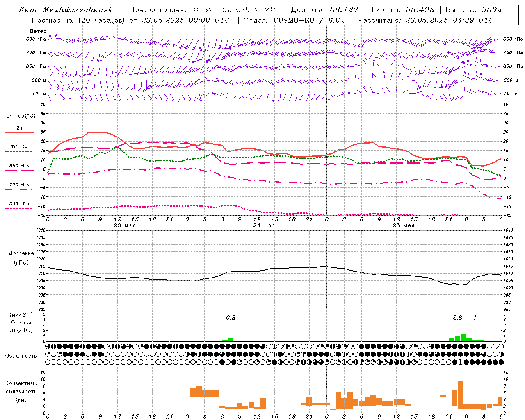
Task: Click left pressure axis value 1040
Action: pyautogui.click(x=41, y=231)
